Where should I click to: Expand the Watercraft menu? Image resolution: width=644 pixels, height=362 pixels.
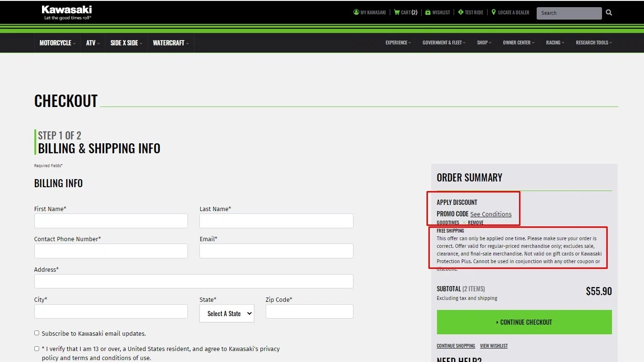pos(171,43)
